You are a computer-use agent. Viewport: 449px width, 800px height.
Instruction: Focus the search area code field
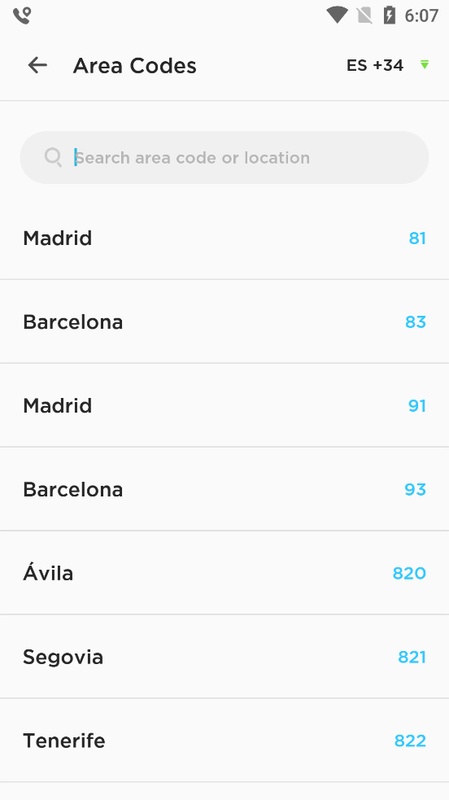point(224,157)
